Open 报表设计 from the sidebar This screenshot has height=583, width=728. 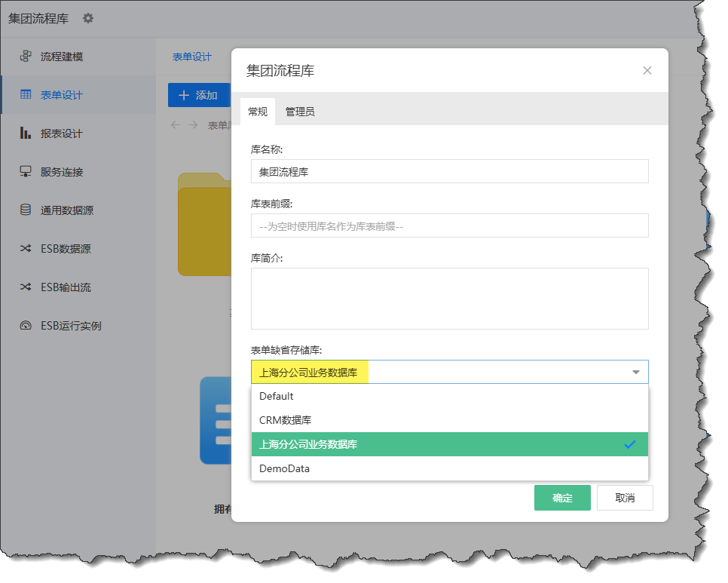click(61, 133)
